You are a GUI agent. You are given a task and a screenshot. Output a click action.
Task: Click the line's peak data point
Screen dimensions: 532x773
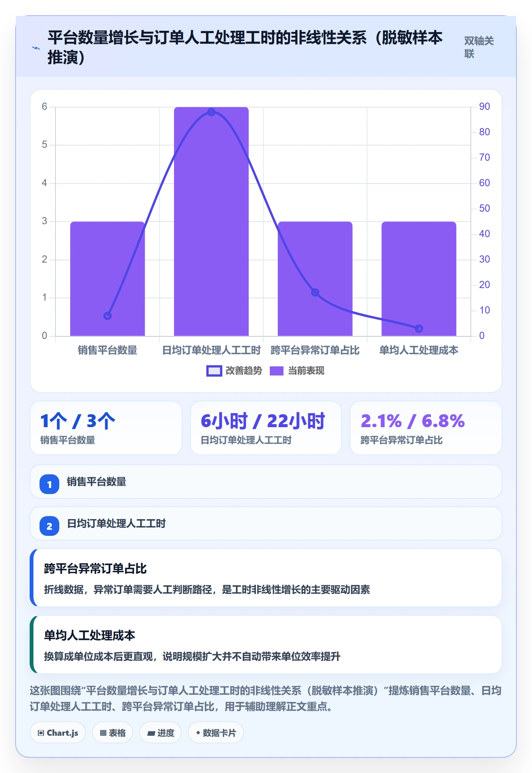coord(211,112)
